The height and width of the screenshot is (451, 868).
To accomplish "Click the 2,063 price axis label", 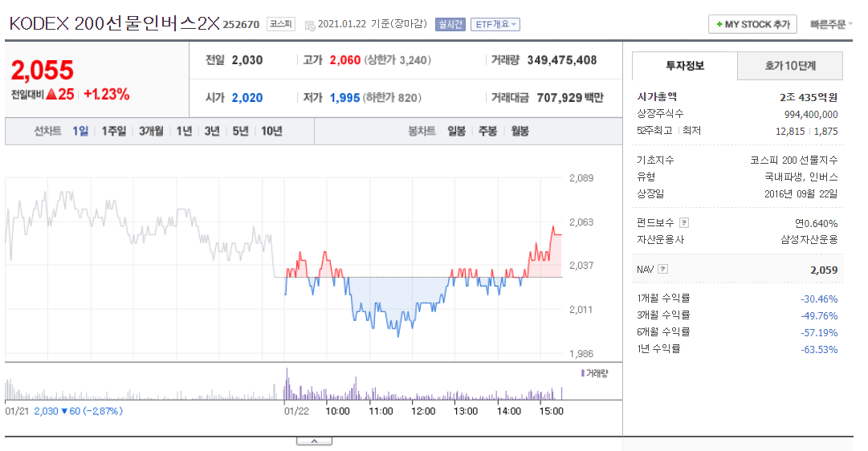I will point(581,222).
